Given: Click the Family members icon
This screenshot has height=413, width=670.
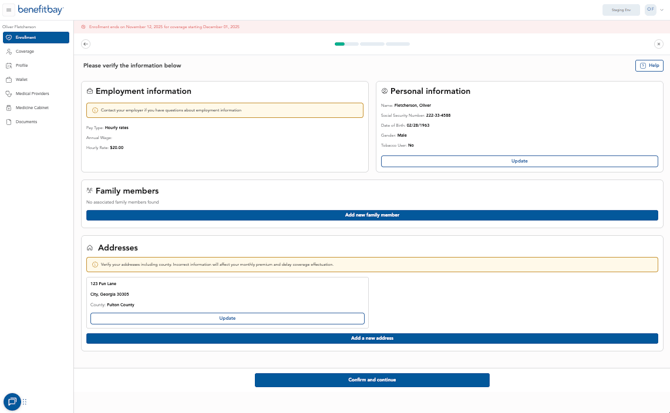Looking at the screenshot, I should [90, 190].
